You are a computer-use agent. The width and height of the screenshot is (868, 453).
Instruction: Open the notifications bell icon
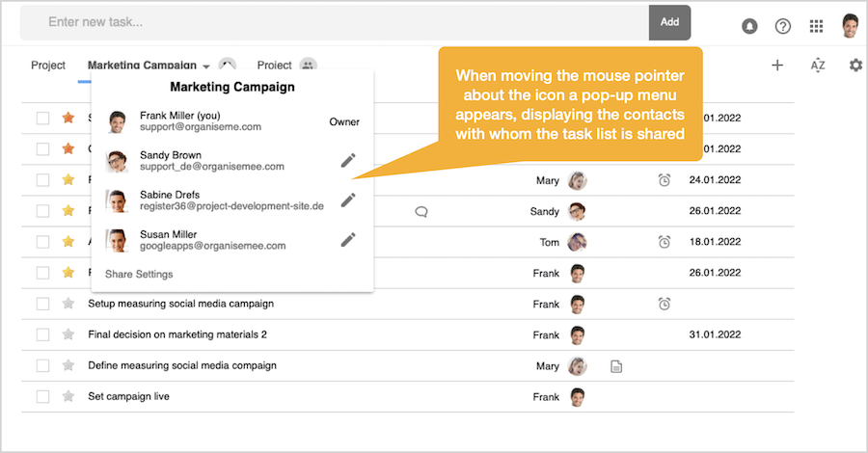pos(749,26)
